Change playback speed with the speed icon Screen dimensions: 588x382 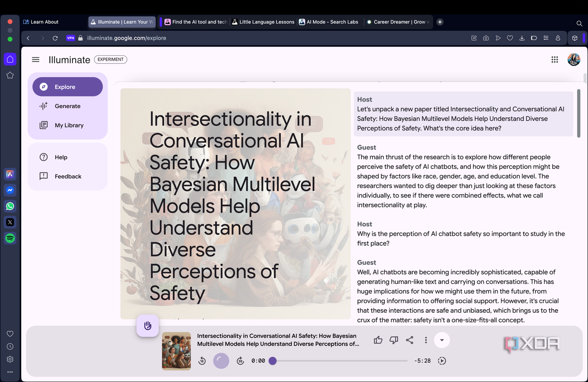click(442, 361)
